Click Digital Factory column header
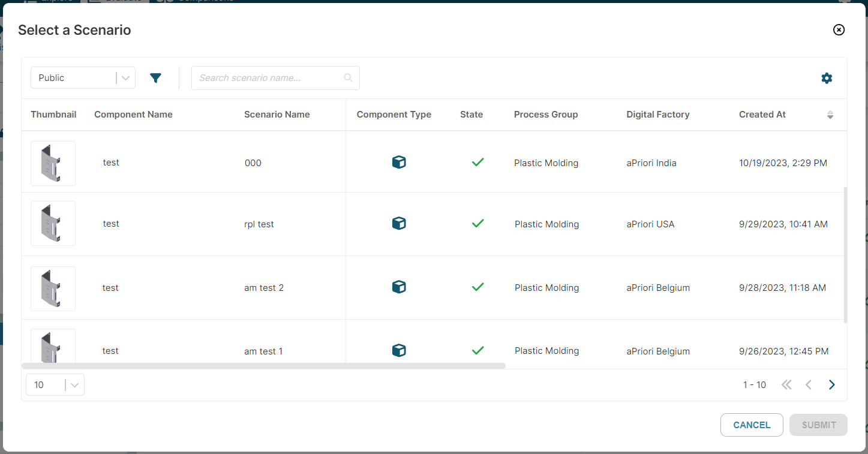Viewport: 868px width, 454px height. pos(658,115)
